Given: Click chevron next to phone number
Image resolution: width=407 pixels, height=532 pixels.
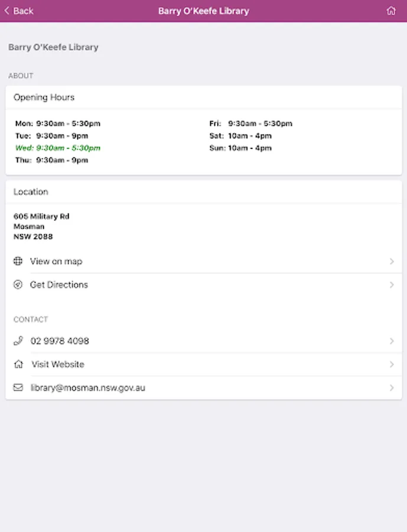Looking at the screenshot, I should point(392,341).
